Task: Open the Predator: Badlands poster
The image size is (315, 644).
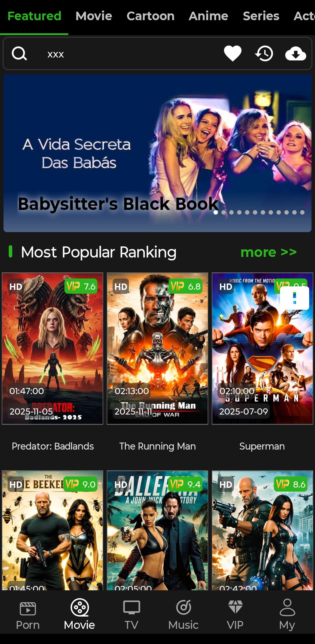Action: coord(52,348)
